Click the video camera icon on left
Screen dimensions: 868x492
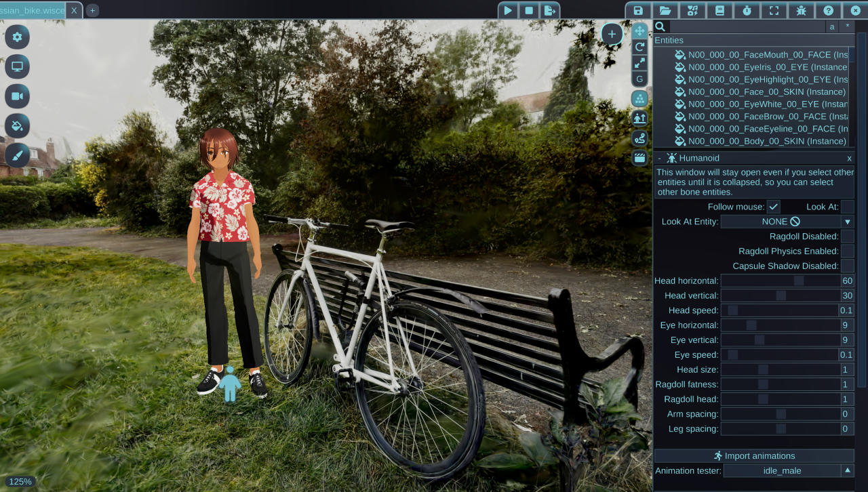18,96
